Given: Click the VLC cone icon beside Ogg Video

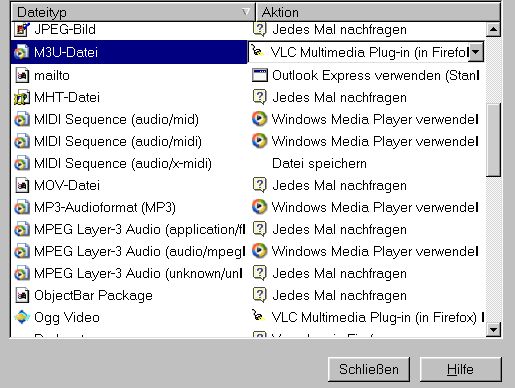Looking at the screenshot, I should pos(258,315).
